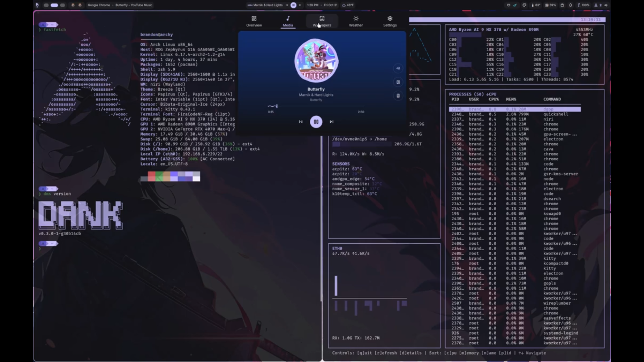644x362 pixels.
Task: Click brandon@archy in the fastfetch output
Action: pos(156,35)
